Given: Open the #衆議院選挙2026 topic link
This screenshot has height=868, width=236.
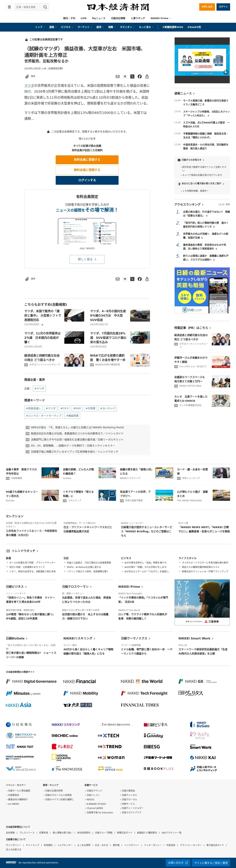Looking at the screenshot, I should pyautogui.click(x=173, y=27).
